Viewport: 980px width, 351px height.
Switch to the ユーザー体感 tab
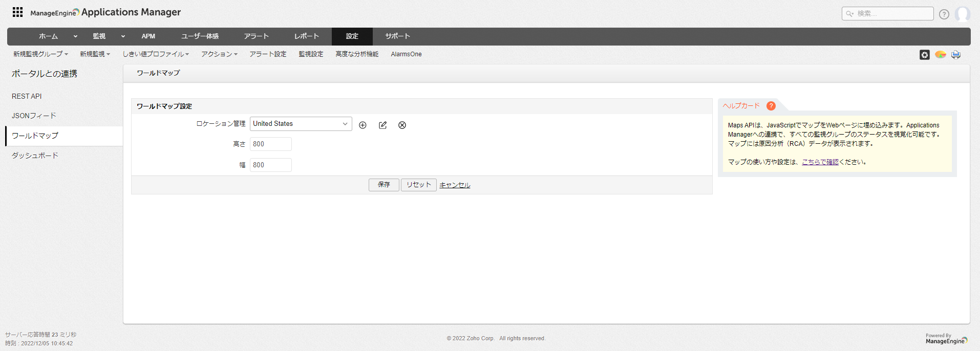[x=200, y=36]
